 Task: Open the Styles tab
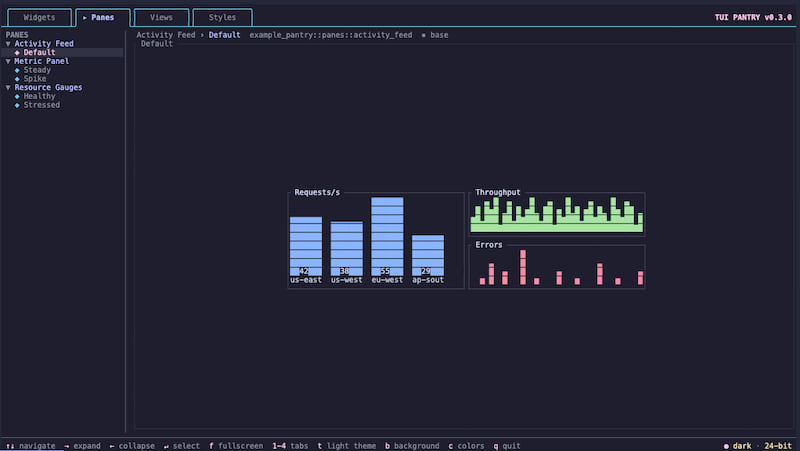(222, 17)
